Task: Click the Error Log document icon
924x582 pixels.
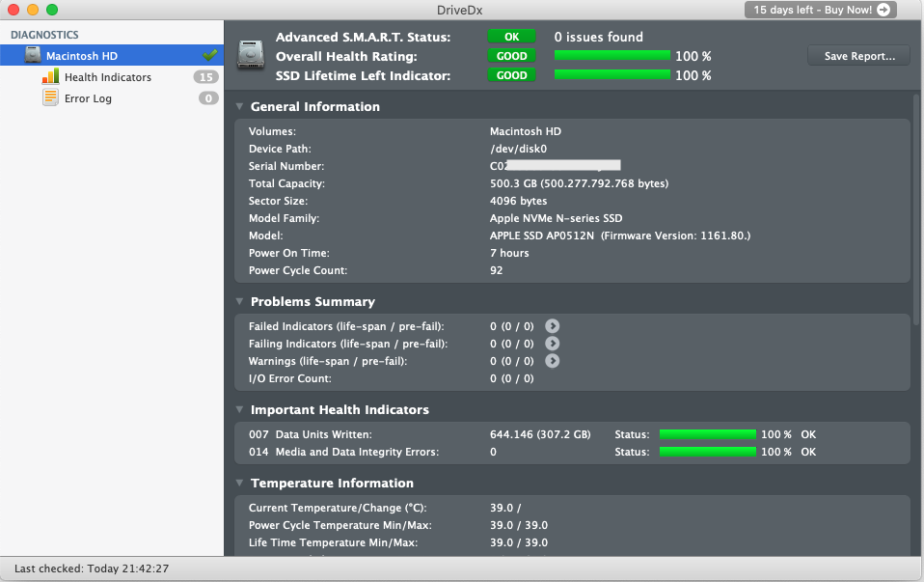Action: [51, 97]
